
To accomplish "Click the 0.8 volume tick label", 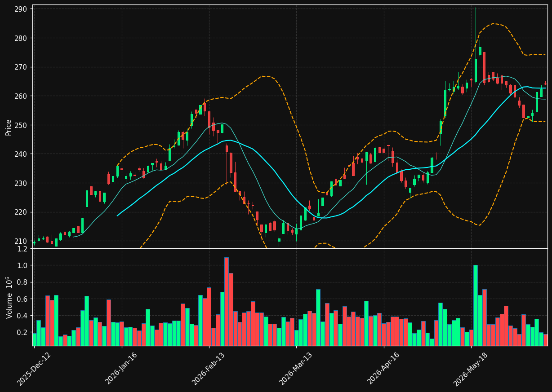I will 22,282.
